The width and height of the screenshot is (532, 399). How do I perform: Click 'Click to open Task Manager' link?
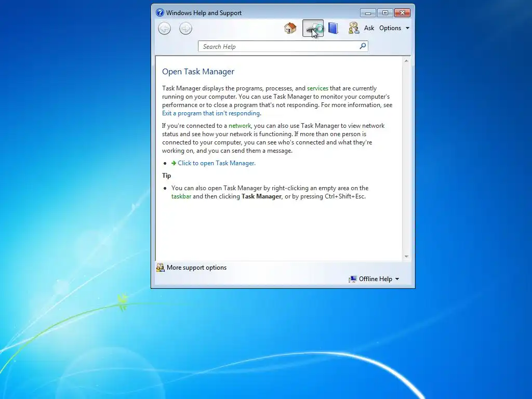(x=217, y=163)
